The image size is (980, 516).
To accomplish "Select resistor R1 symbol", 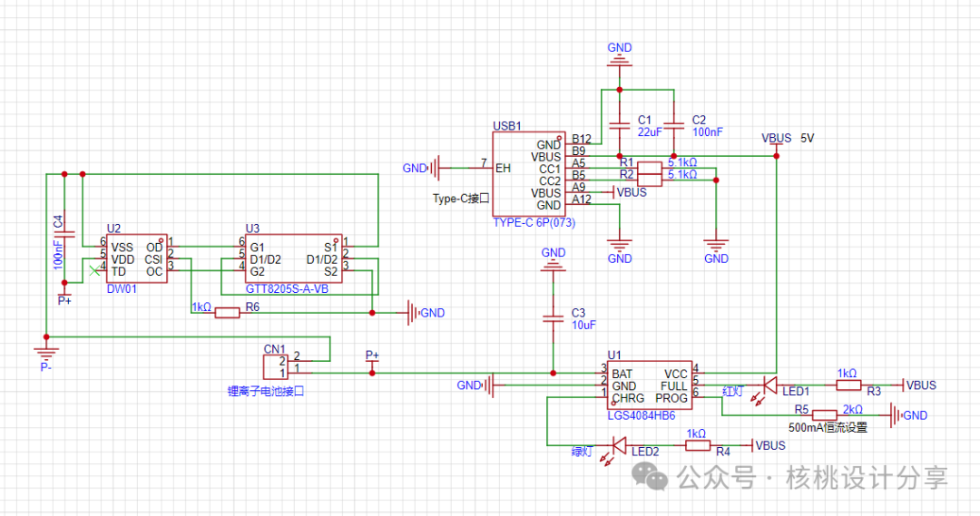I will pos(650,168).
